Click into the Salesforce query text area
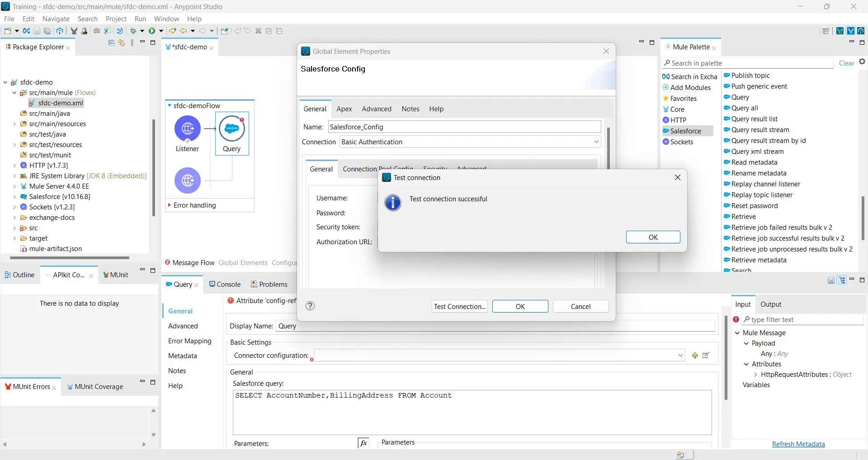 pyautogui.click(x=472, y=412)
